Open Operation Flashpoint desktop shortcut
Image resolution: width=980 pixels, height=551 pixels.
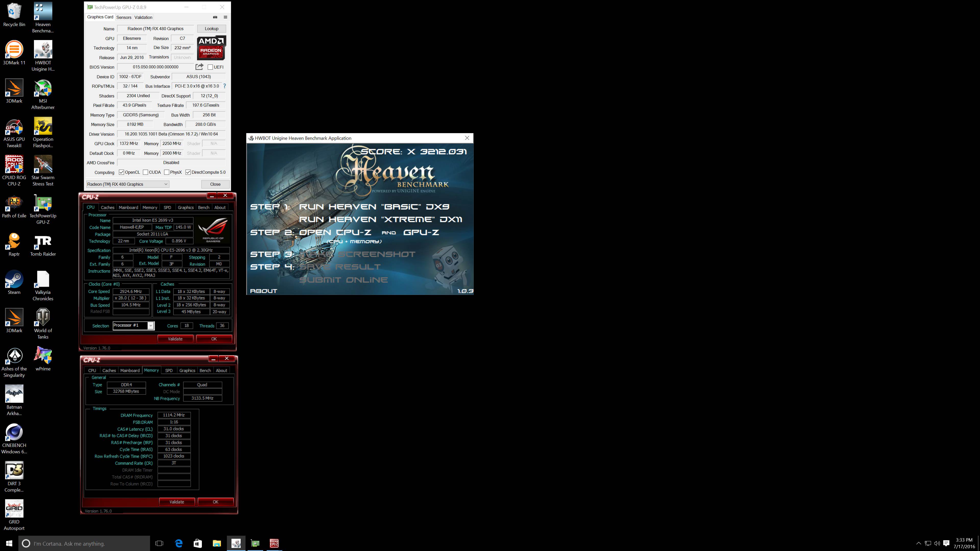43,133
